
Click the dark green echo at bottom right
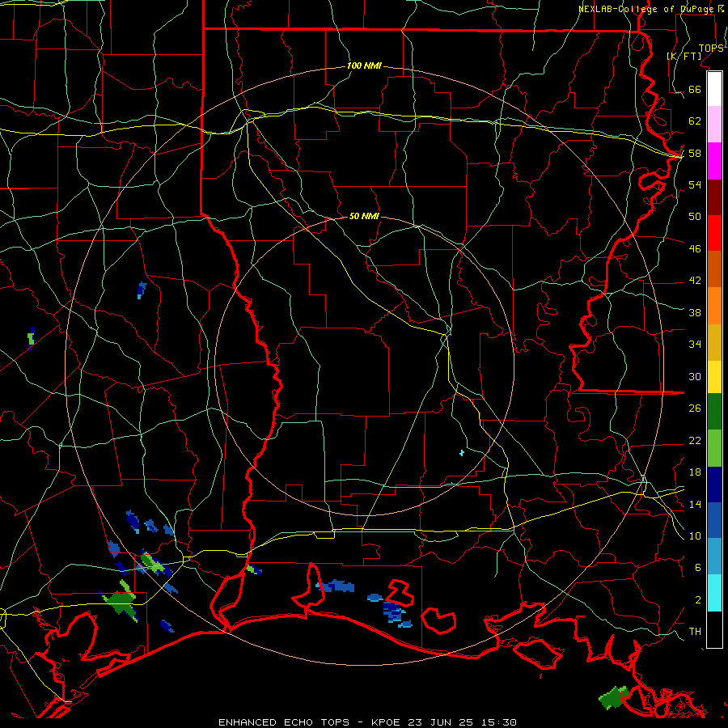(614, 697)
